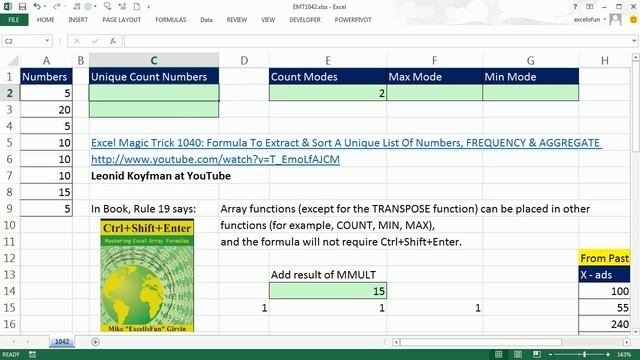Click inside the formula bar input

point(377,41)
